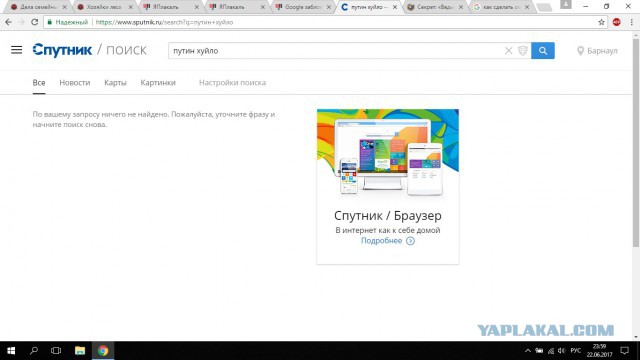Click the ПОИСК header link
Viewport: 640px width, 360px height.
[126, 50]
